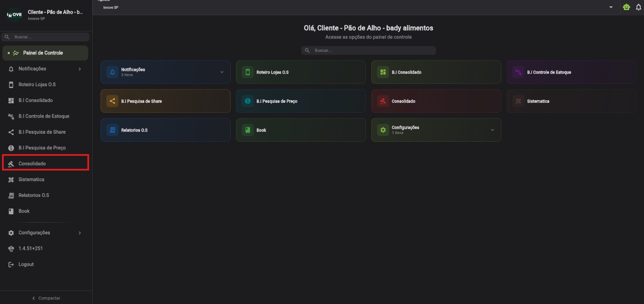Image resolution: width=644 pixels, height=304 pixels.
Task: Open B.I Consolidado from sidebar menu
Action: click(45, 101)
